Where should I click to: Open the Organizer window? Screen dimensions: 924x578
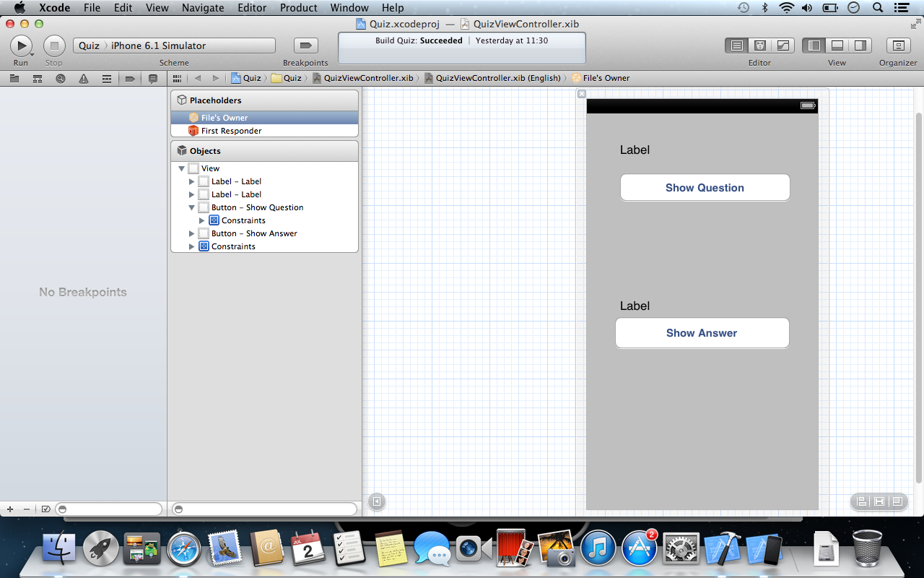[898, 46]
